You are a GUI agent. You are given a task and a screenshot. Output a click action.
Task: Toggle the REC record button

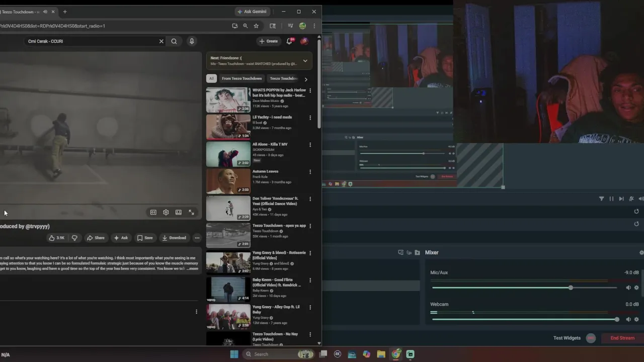pos(591,338)
